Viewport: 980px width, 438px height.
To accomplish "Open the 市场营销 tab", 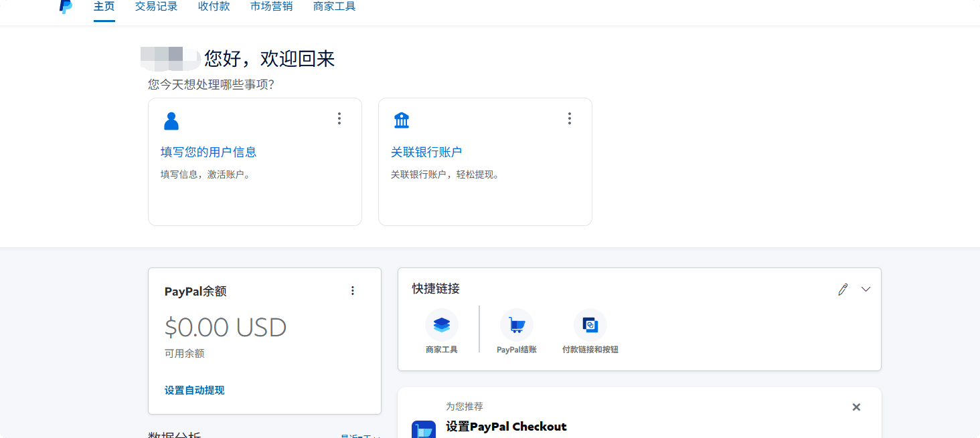I will click(272, 7).
